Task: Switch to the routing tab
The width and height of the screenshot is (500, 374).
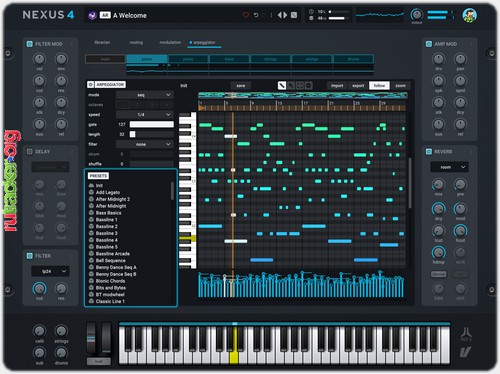Action: point(136,42)
